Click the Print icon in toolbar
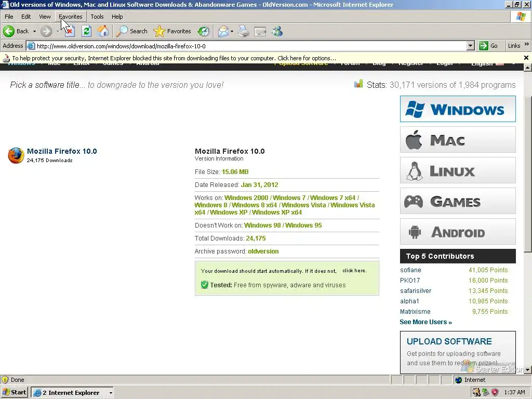This screenshot has width=532, height=399. (244, 31)
